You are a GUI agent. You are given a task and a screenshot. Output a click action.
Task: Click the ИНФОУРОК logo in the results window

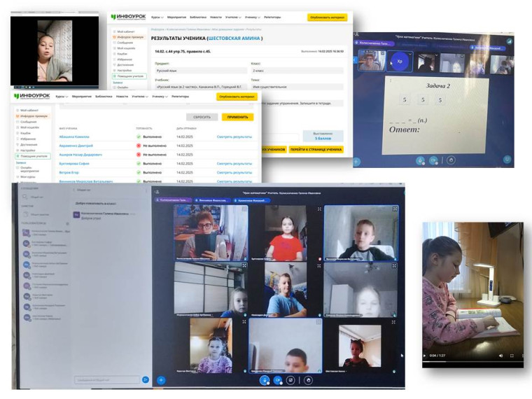click(x=129, y=17)
